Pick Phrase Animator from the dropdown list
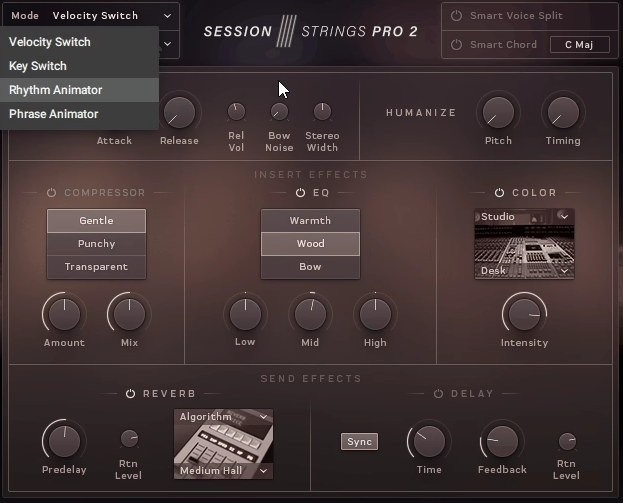 pos(79,114)
